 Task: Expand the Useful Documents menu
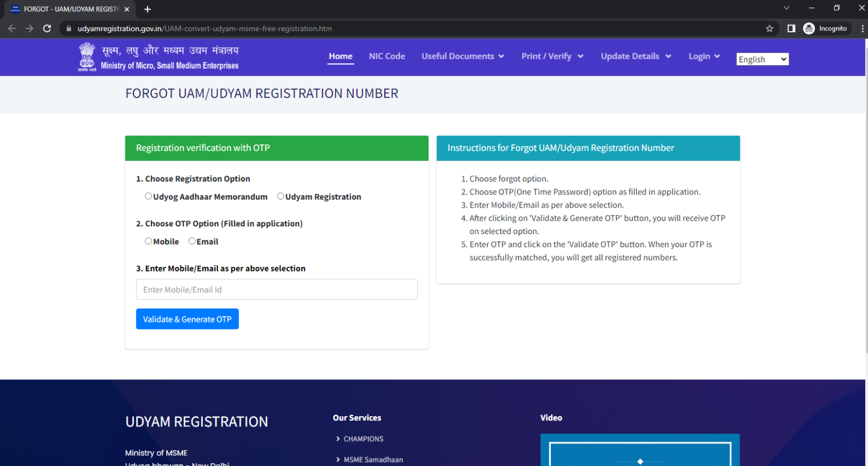462,56
